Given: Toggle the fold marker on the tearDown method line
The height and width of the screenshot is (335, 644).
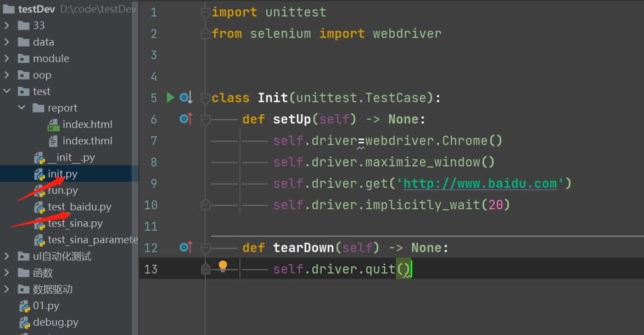Looking at the screenshot, I should point(205,248).
